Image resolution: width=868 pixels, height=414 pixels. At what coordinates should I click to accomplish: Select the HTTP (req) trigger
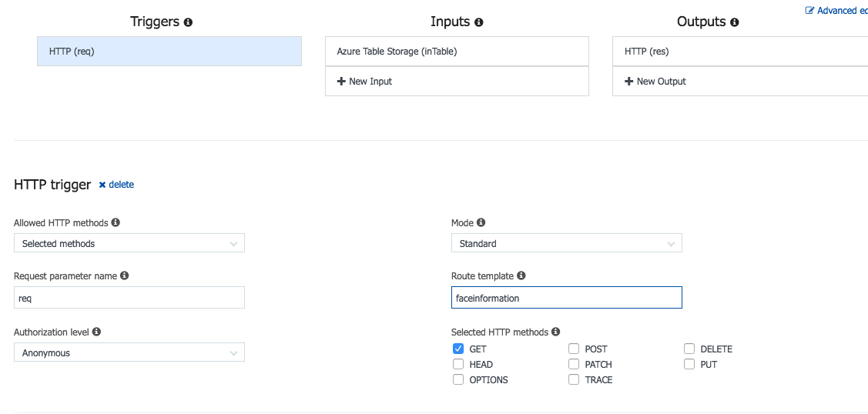tap(169, 52)
